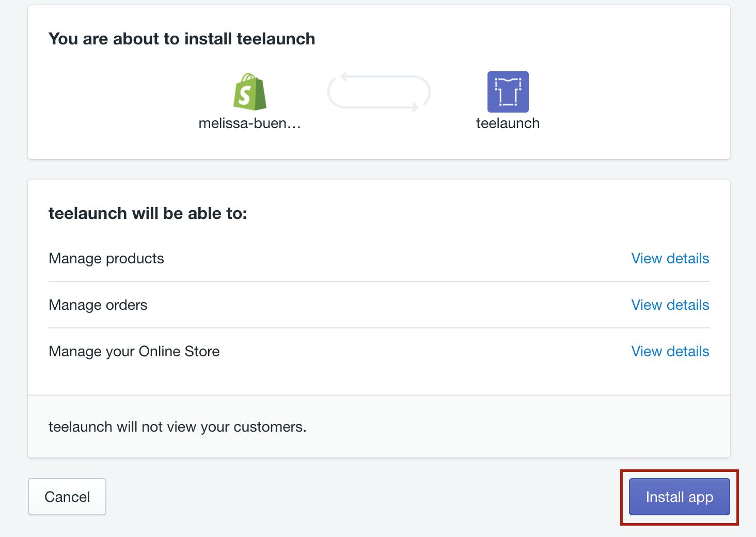
Task: View details for Manage orders
Action: tap(670, 305)
